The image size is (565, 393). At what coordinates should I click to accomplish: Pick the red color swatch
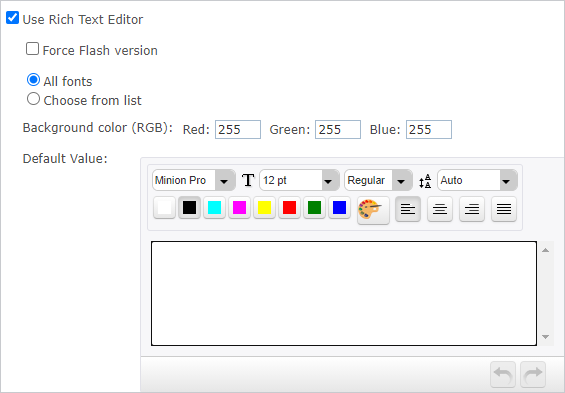coord(289,207)
